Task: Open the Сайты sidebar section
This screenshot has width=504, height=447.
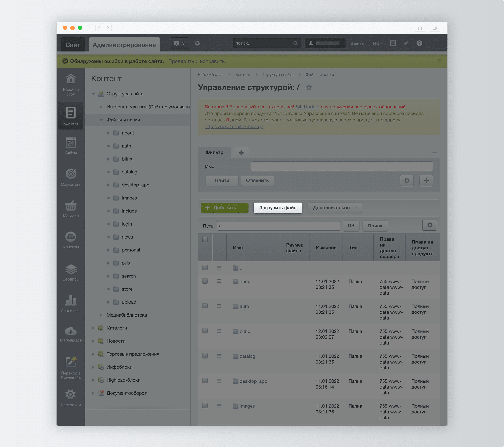Action: point(71,146)
